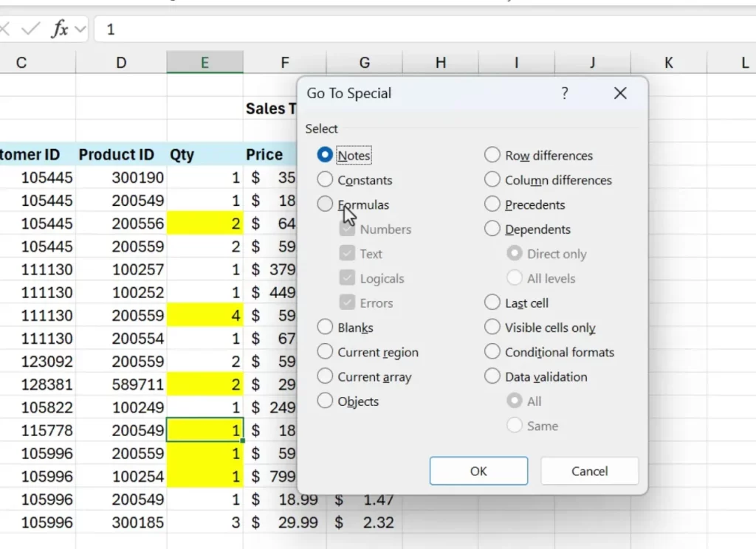Viewport: 756px width, 549px height.
Task: Click the formula bar cancel X icon
Action: pos(4,30)
